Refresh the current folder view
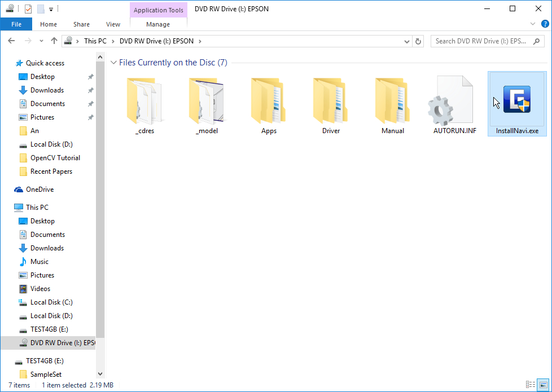Screen dimensions: 552x392 (418, 41)
